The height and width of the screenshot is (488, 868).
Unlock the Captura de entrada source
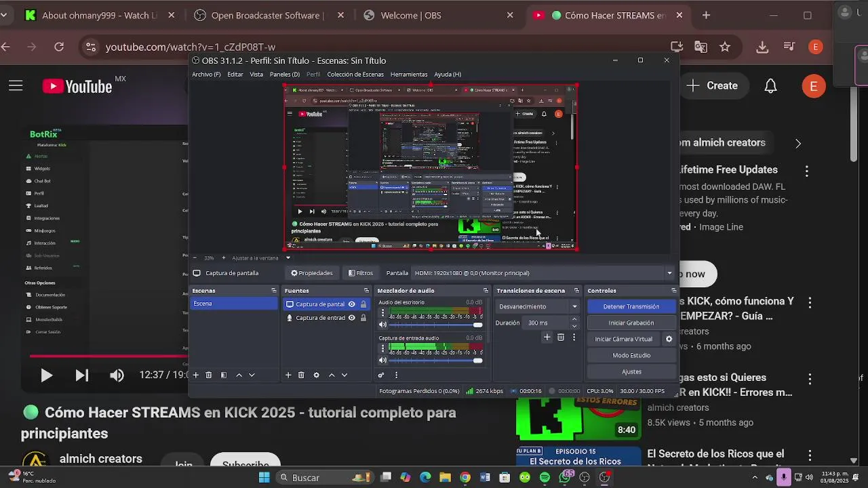(363, 318)
